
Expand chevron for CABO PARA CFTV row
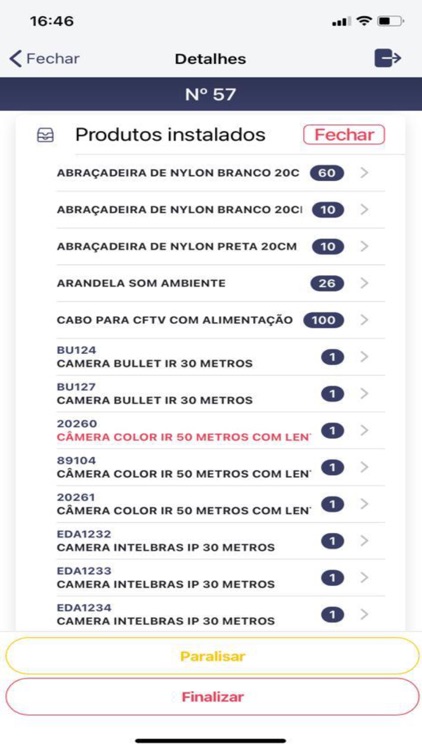click(x=365, y=320)
